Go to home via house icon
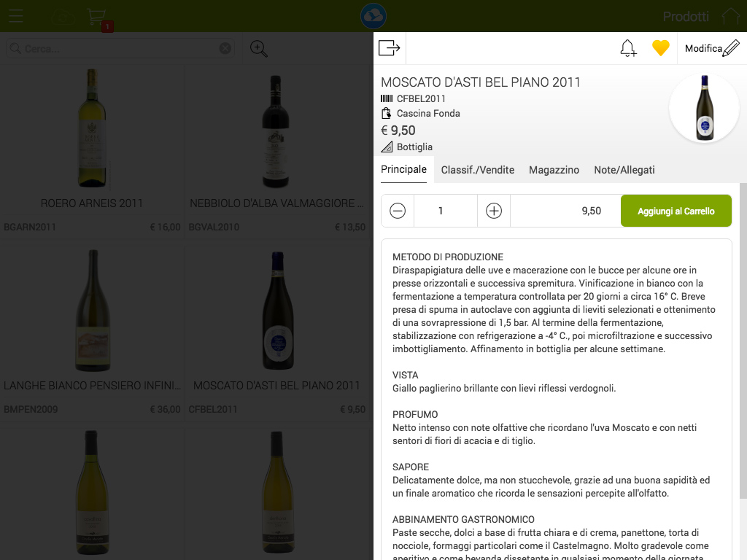 (731, 17)
